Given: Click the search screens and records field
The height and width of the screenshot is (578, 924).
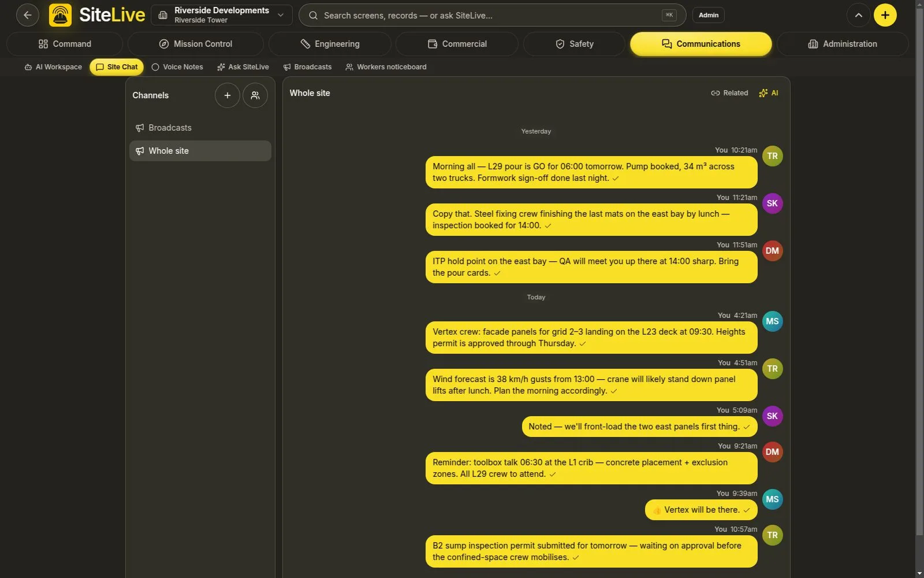Looking at the screenshot, I should point(492,15).
